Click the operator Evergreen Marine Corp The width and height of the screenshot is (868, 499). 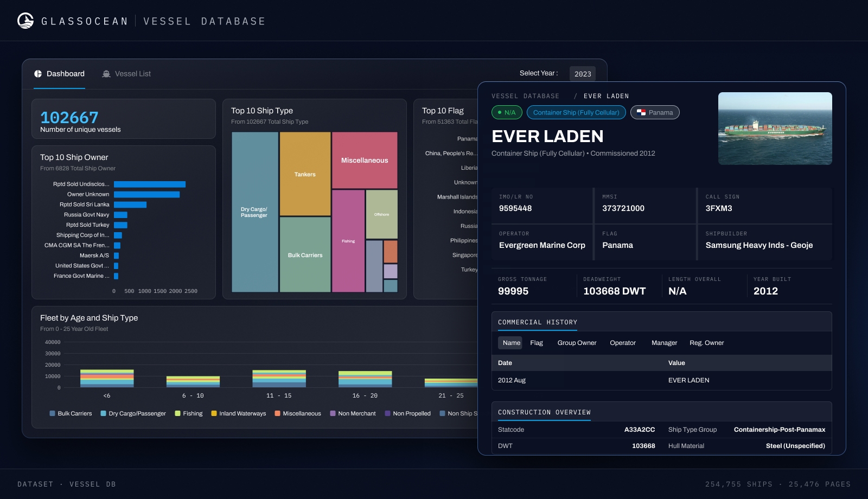pyautogui.click(x=542, y=245)
